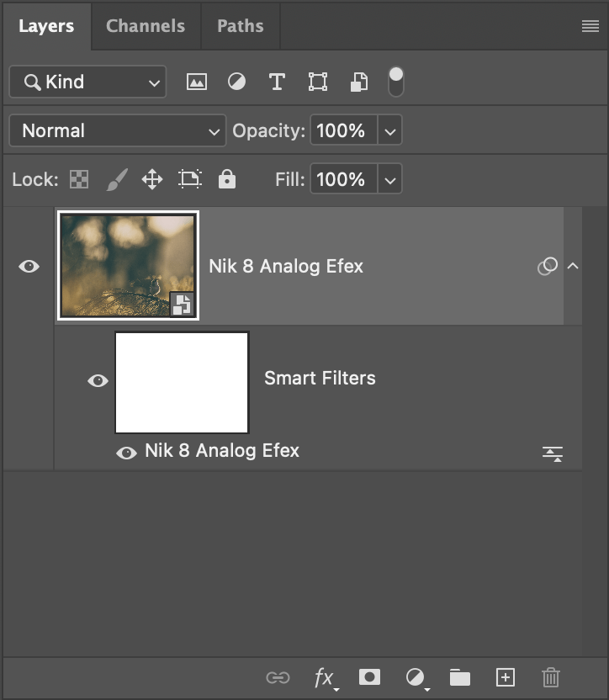Screen dimensions: 609x700
Task: Click the lock transparent pixels icon
Action: (x=79, y=179)
